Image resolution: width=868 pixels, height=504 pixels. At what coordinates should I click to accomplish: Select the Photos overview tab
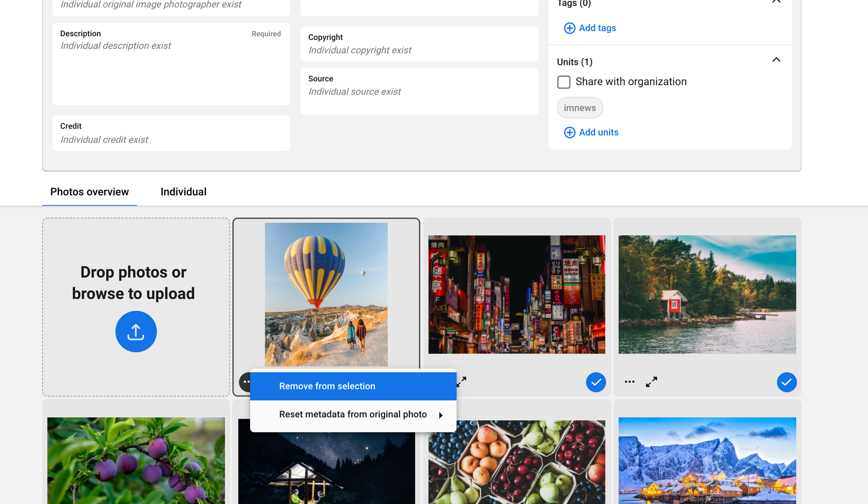pyautogui.click(x=90, y=192)
